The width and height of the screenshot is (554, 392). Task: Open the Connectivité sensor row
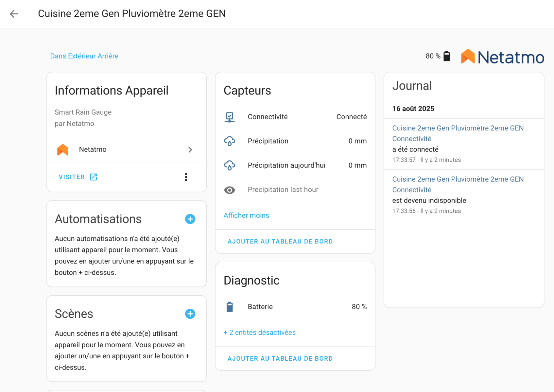pyautogui.click(x=295, y=117)
